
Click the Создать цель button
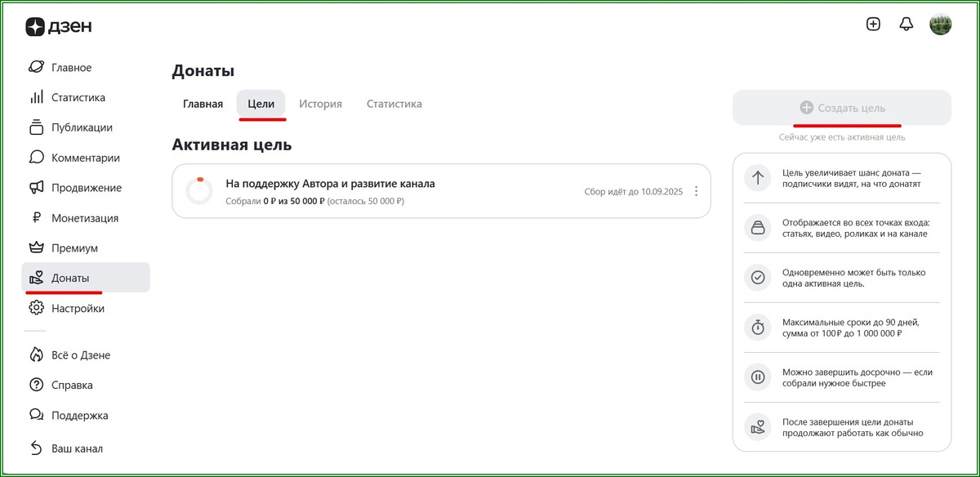pos(842,108)
